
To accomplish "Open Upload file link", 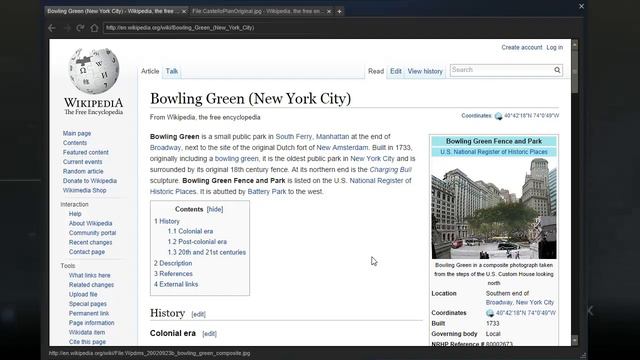I will [83, 294].
